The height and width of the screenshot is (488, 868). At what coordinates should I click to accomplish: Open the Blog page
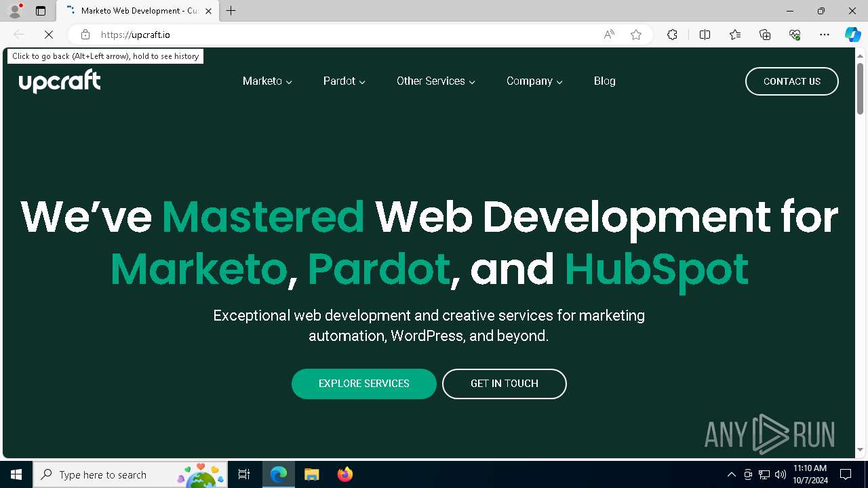[605, 81]
